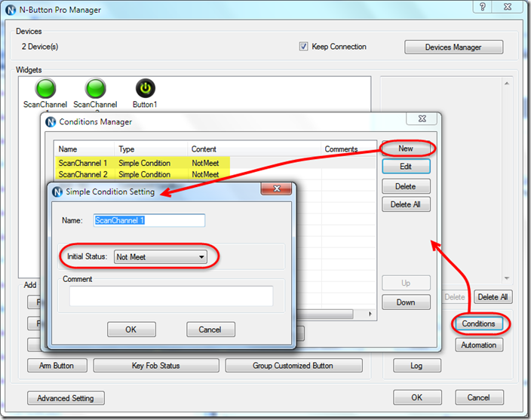Screen dimensions: 531x420
Task: Cancel the Simple Condition Setting dialog
Action: 210,330
